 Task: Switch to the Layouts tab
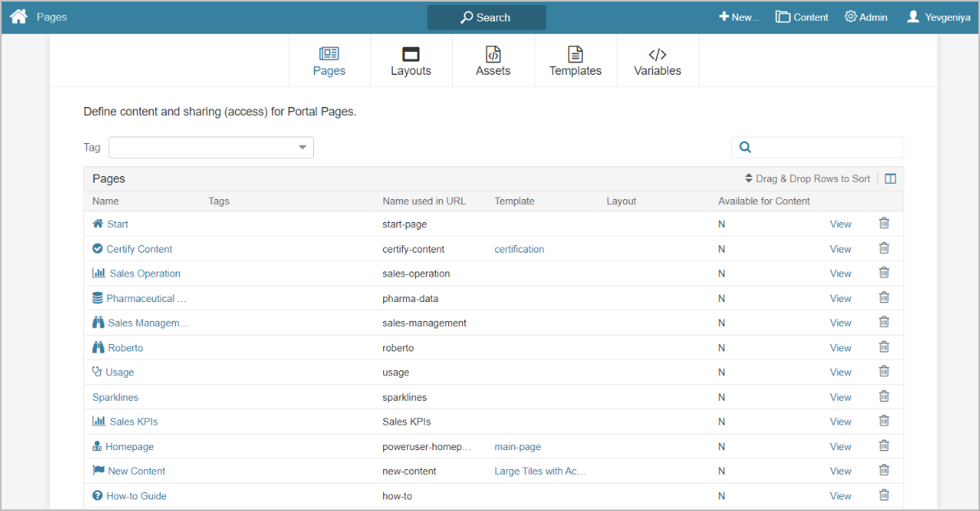411,62
